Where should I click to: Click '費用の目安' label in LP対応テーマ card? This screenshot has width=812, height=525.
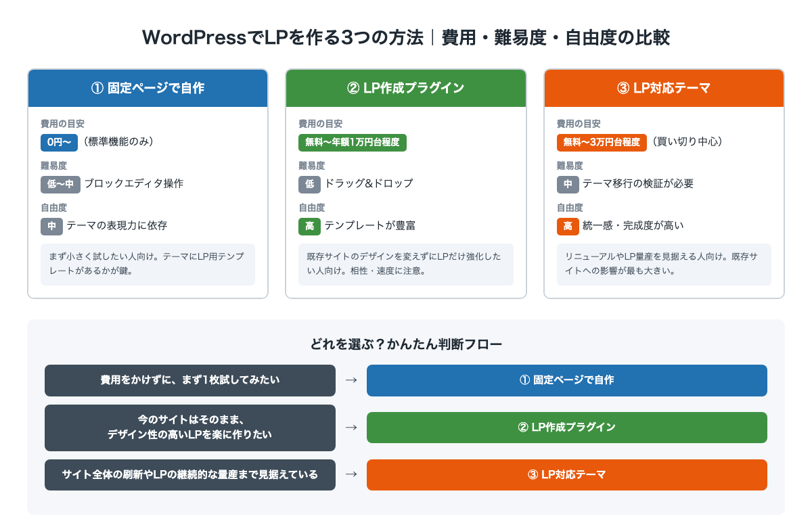pos(579,124)
